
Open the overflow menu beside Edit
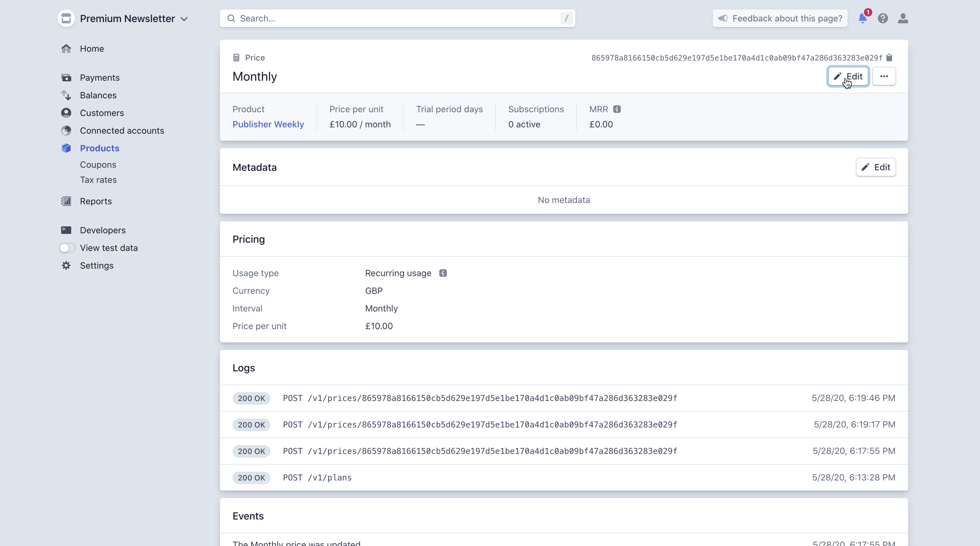[x=885, y=76]
